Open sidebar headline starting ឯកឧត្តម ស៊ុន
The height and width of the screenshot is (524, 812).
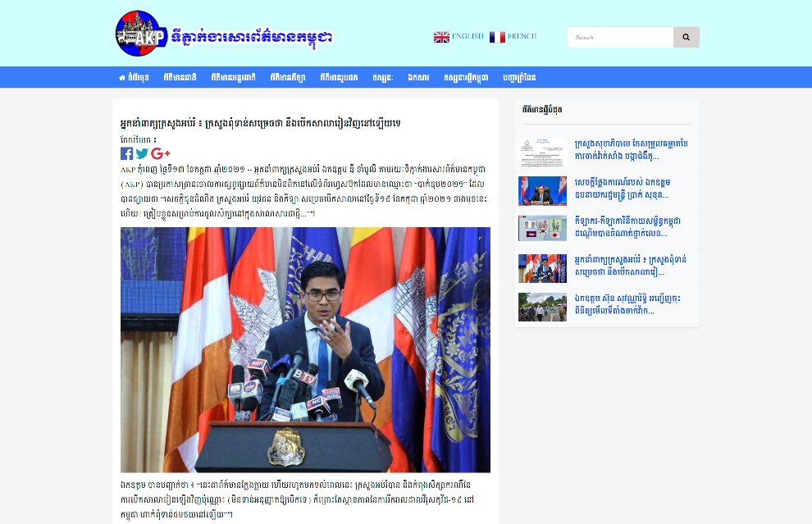click(x=627, y=304)
